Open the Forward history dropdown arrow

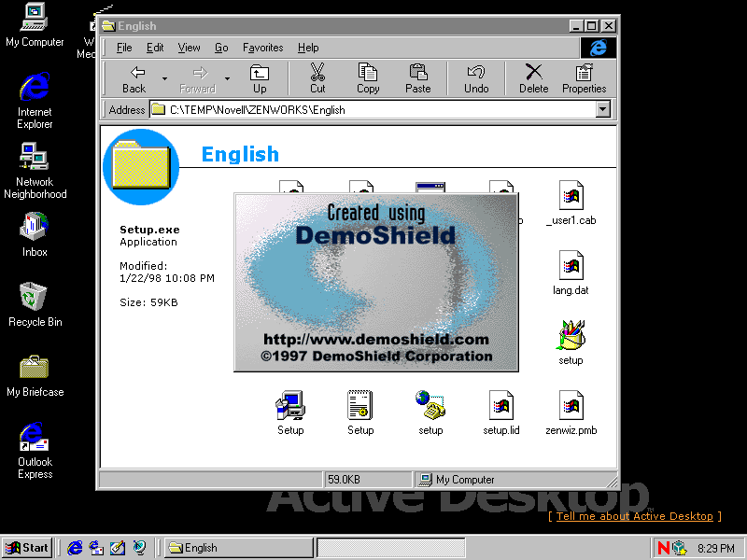click(x=227, y=78)
